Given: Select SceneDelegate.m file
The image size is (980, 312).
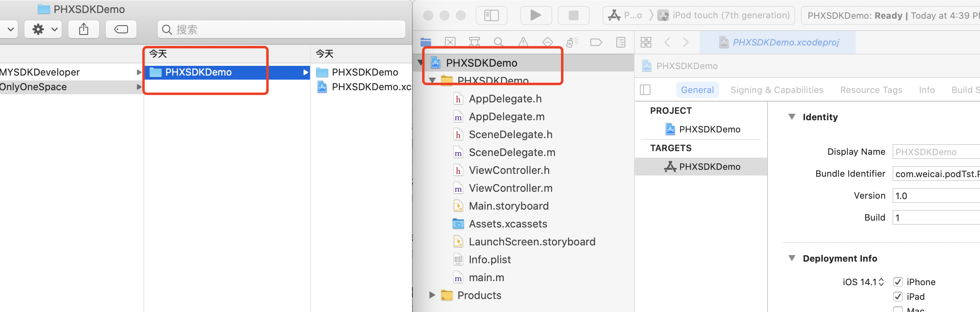Looking at the screenshot, I should (x=512, y=152).
